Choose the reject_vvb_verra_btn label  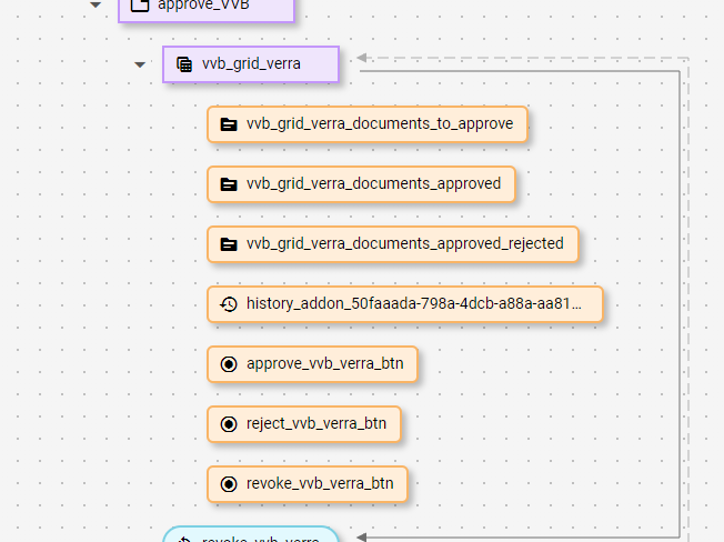[316, 425]
